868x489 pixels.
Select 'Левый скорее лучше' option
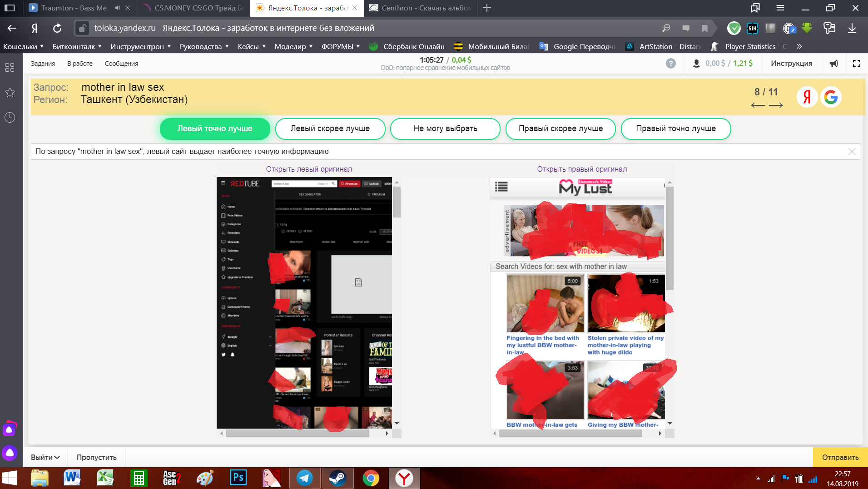[330, 129]
